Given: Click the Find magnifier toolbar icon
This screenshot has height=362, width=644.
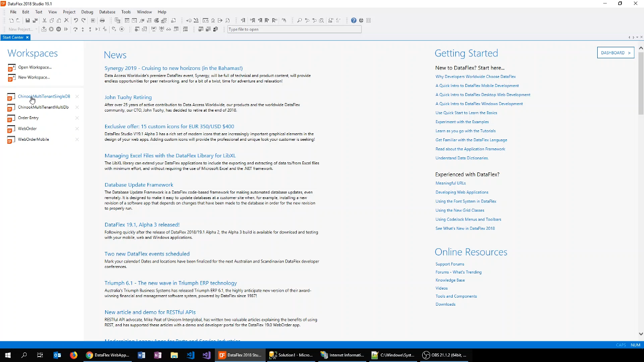Looking at the screenshot, I should [x=299, y=21].
